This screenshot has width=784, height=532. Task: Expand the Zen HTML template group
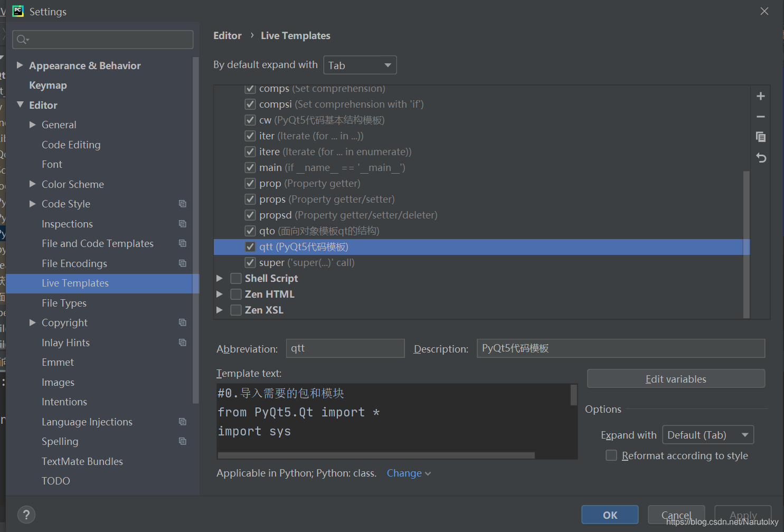click(220, 294)
